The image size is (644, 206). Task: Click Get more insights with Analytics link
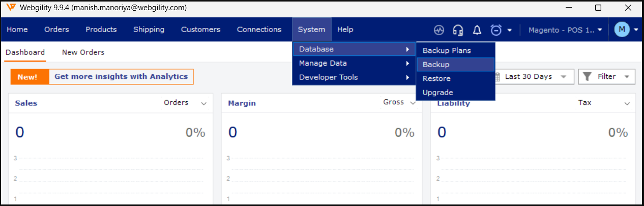point(121,77)
